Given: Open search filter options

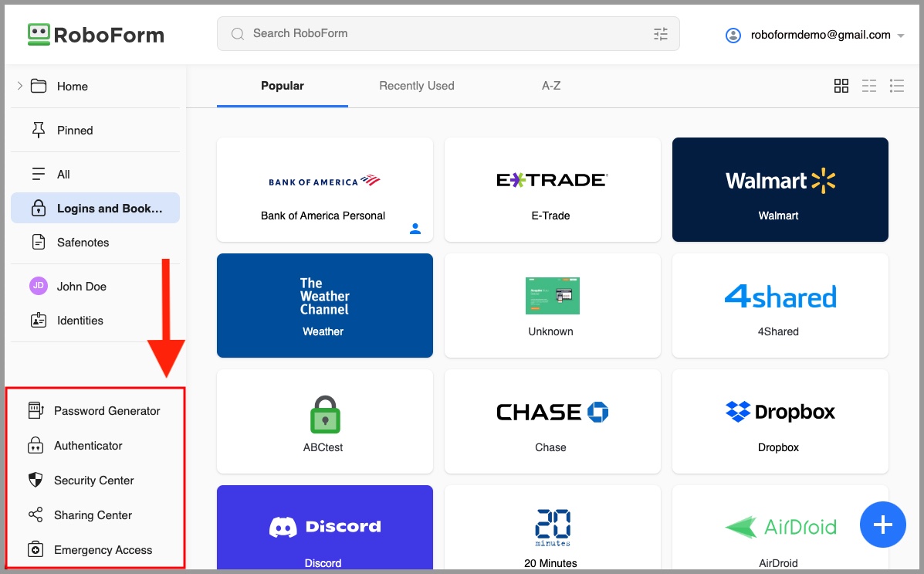Looking at the screenshot, I should pyautogui.click(x=661, y=33).
